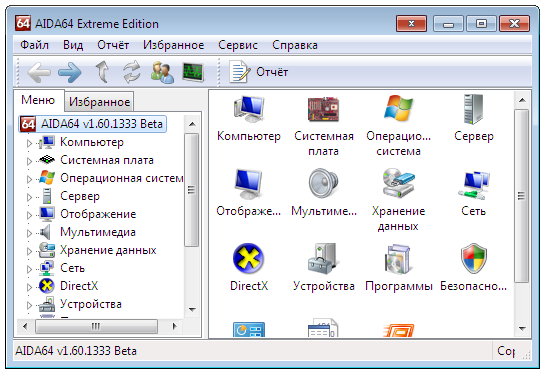Screen dimensions: 545x374
Task: Select Системная плата in the tree
Action: tap(107, 160)
